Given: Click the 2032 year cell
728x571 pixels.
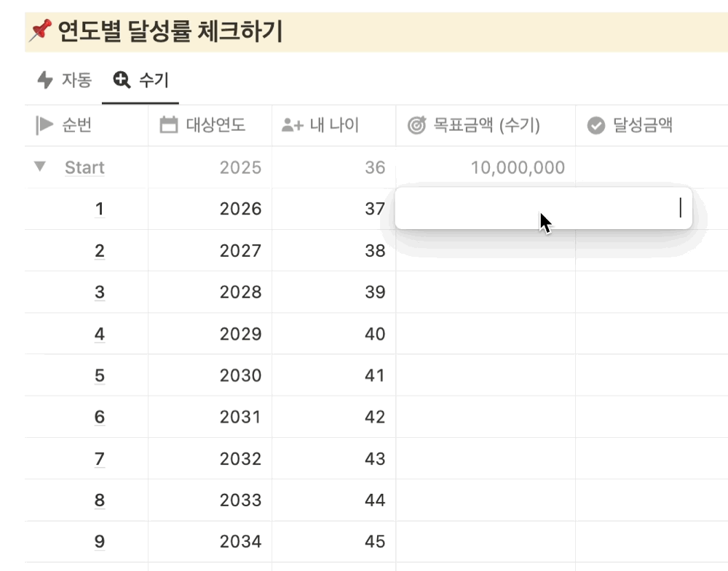Looking at the screenshot, I should (x=210, y=458).
